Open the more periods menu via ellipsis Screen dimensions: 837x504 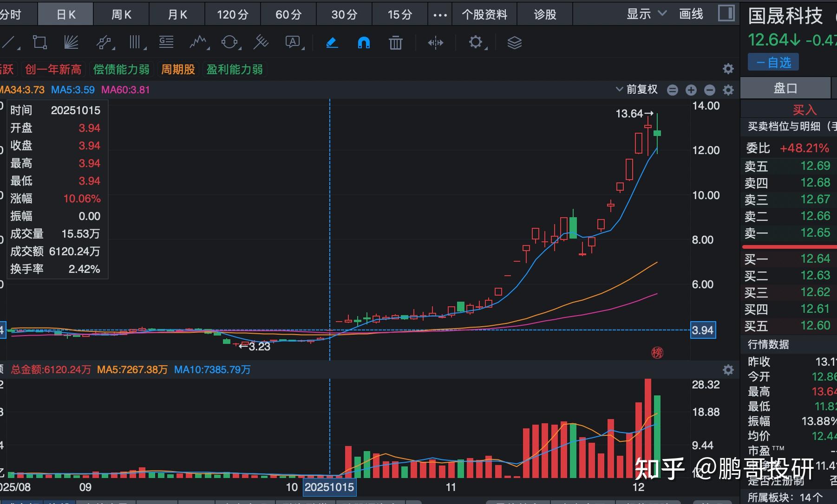click(x=439, y=14)
